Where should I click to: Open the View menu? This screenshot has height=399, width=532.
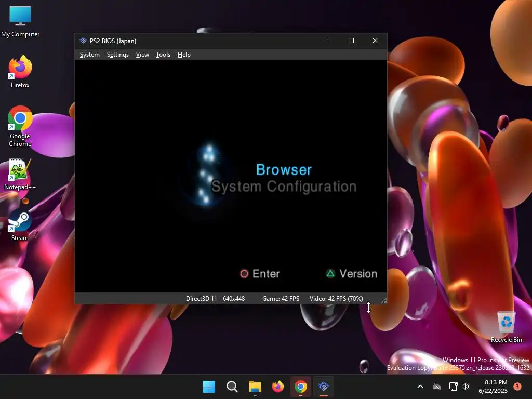pos(142,55)
